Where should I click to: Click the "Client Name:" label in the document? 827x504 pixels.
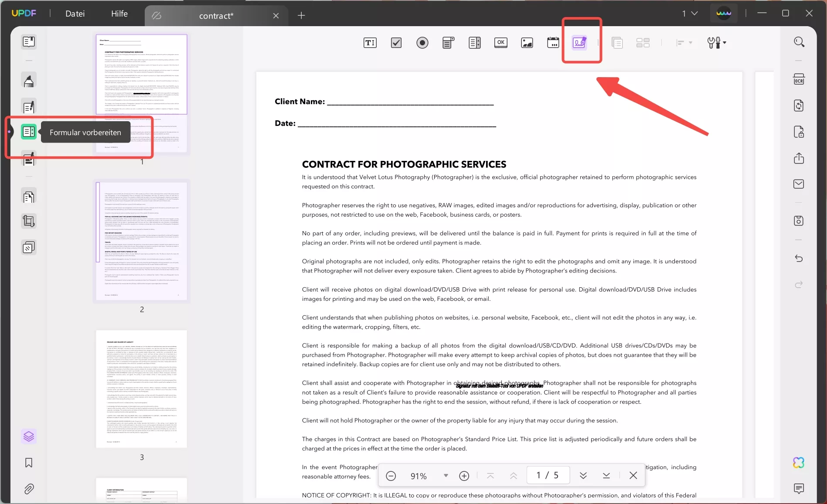coord(300,102)
